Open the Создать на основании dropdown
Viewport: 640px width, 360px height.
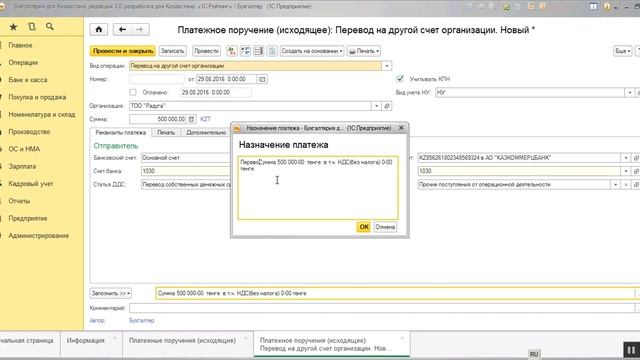[x=312, y=51]
